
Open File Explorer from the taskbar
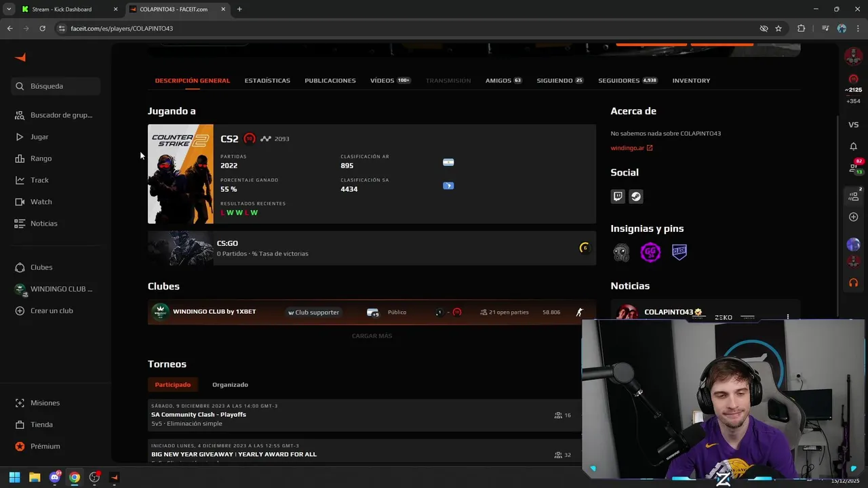35,477
